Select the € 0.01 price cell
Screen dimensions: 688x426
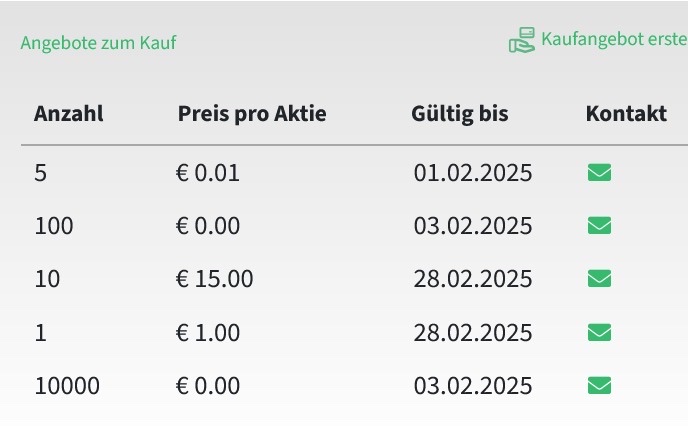(x=208, y=173)
